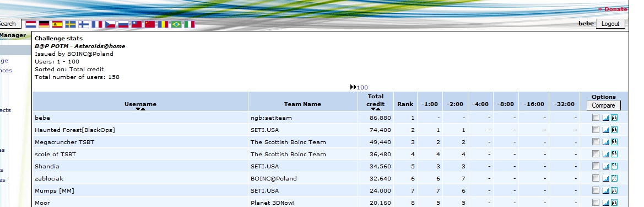Choose the Swedish flag language icon
This screenshot has height=207, width=644.
pos(70,24)
